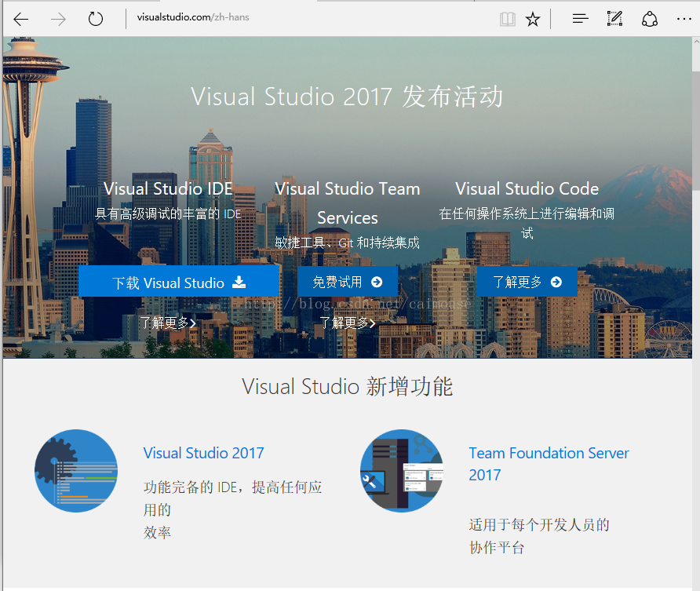The width and height of the screenshot is (700, 591).
Task: Click the vertical scrollbar thumb
Action: point(696,130)
